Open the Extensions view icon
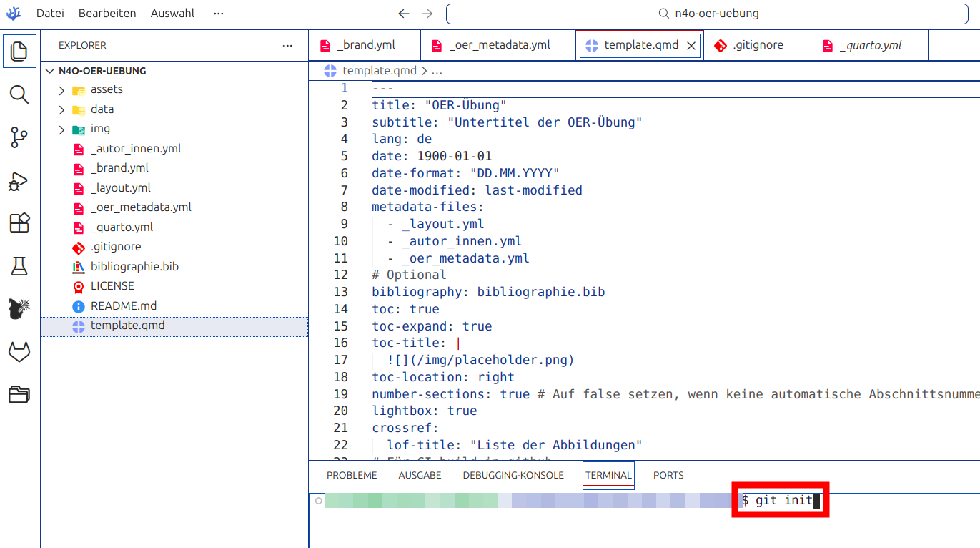The image size is (980, 548). tap(19, 224)
